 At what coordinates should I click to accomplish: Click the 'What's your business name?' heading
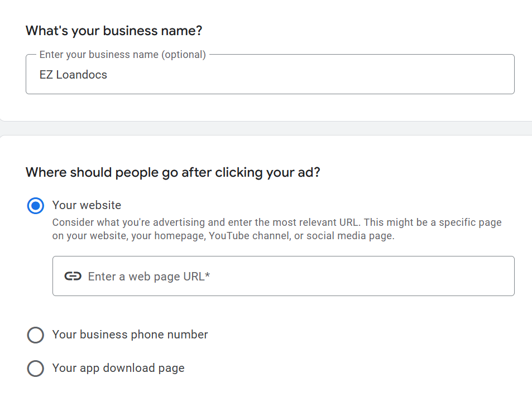pos(114,31)
